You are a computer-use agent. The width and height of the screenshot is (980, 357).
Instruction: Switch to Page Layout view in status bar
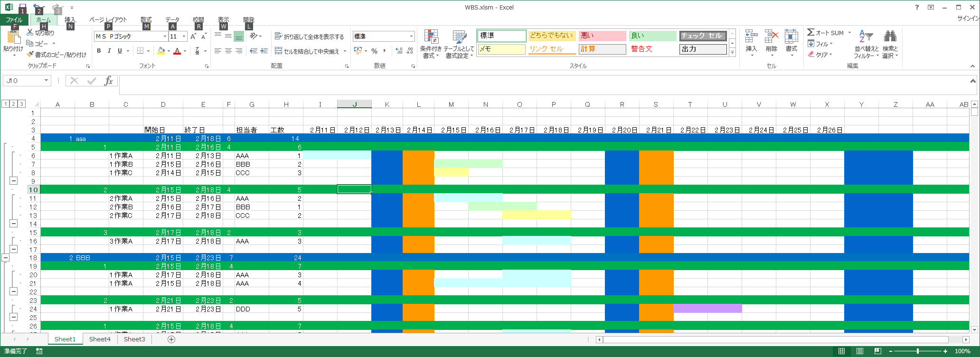tap(860, 351)
